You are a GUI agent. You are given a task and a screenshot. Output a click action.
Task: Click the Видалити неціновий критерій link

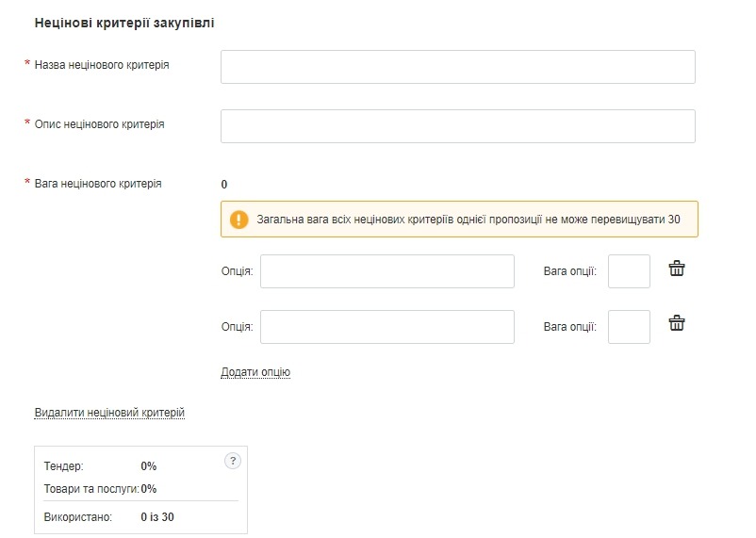point(109,413)
